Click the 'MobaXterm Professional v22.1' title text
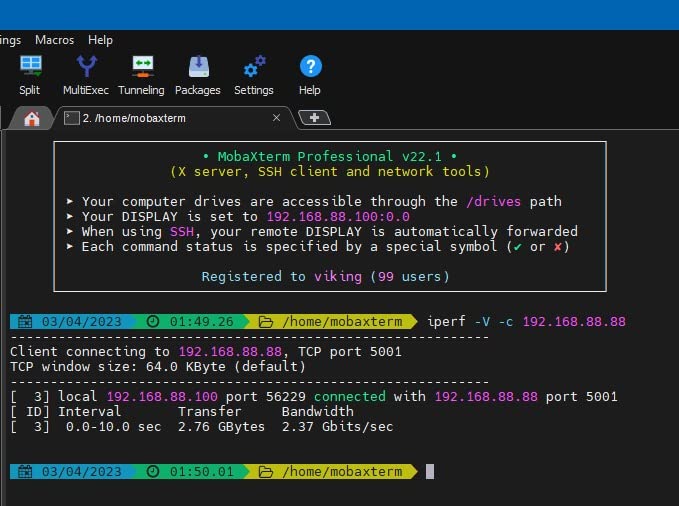679x506 pixels. coord(330,156)
